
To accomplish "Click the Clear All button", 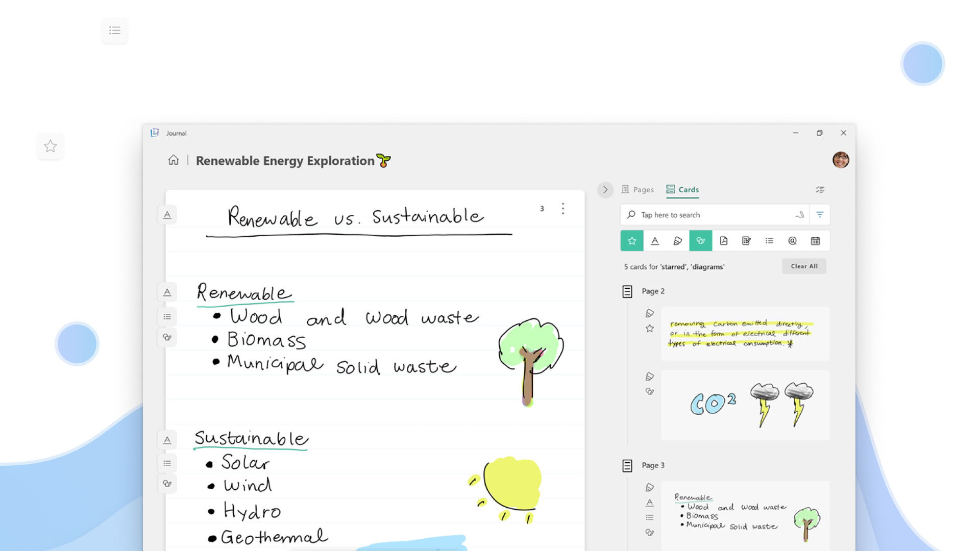I will point(804,266).
